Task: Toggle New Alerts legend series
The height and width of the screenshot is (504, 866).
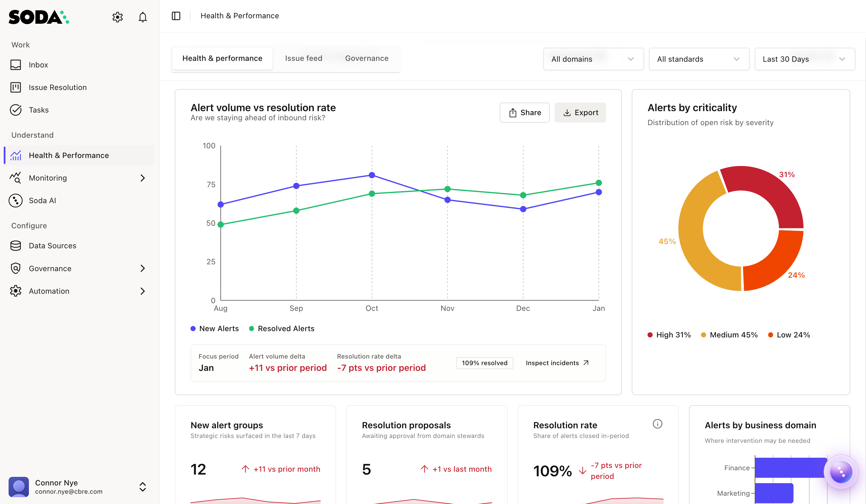Action: pyautogui.click(x=214, y=329)
